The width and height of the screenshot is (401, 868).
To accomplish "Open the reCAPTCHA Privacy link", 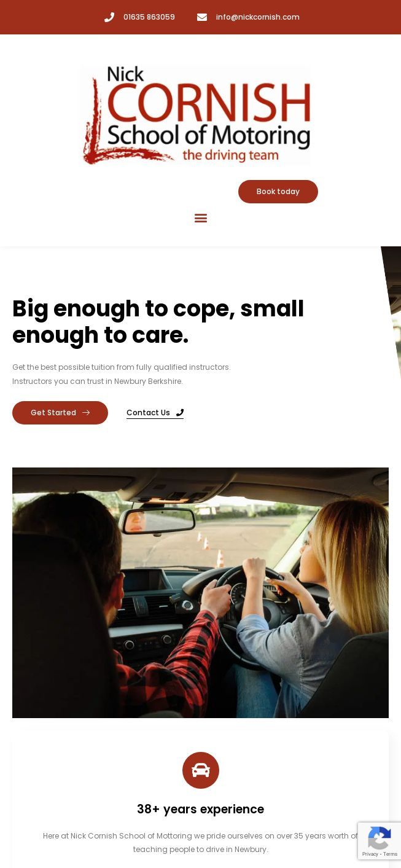I will (x=370, y=854).
